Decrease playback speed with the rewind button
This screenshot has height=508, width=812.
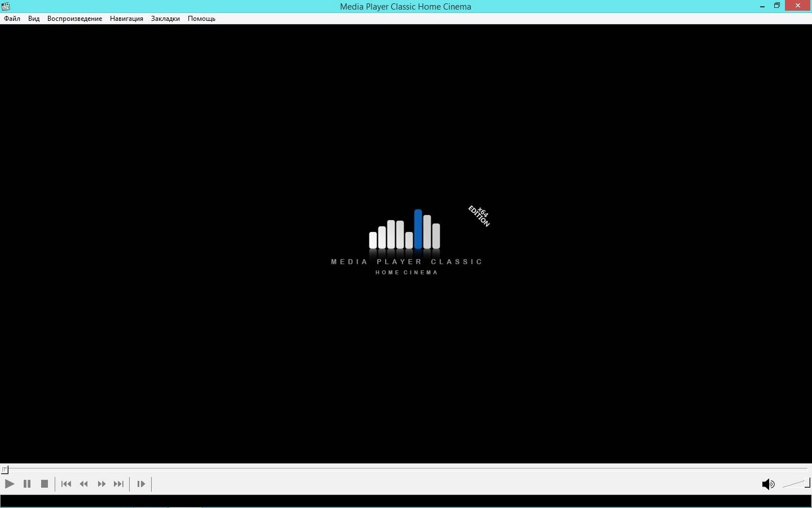click(x=84, y=484)
